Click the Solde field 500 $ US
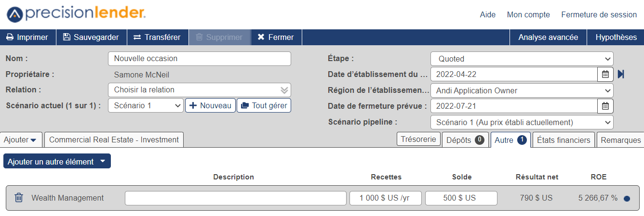This screenshot has width=644, height=216. 461,198
